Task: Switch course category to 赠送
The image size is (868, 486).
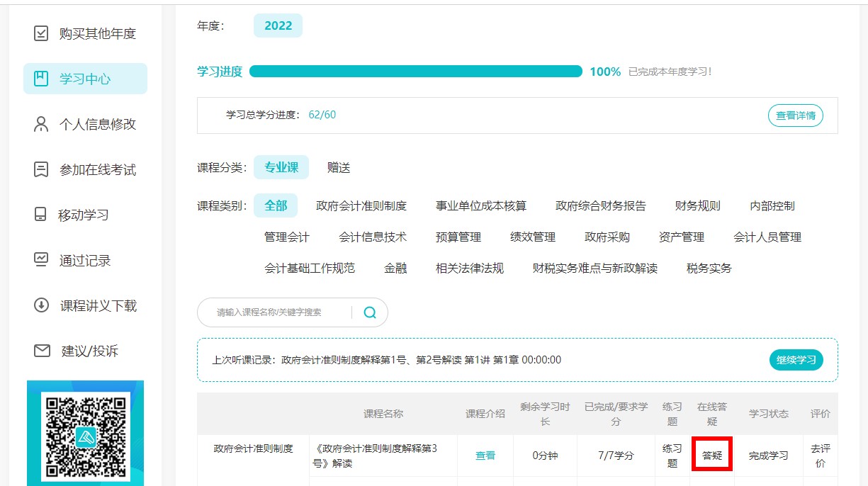Action: pyautogui.click(x=339, y=168)
